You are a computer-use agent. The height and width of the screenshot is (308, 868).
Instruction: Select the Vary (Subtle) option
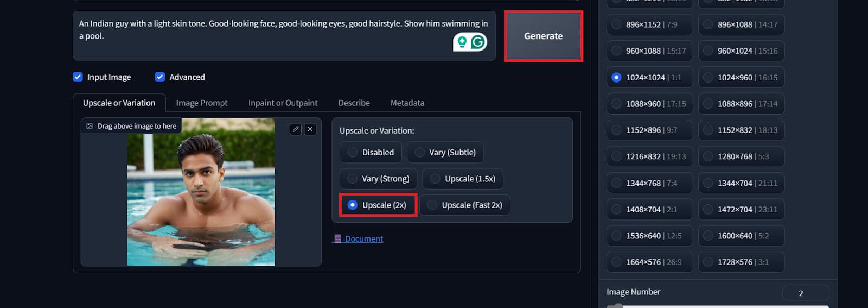pos(420,153)
